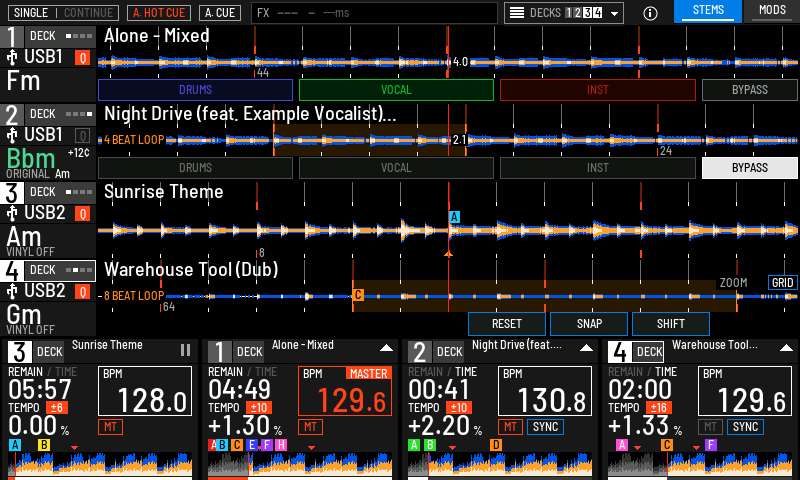Screen dimensions: 800x480
Task: Click the pause icon on Sunrise Theme deck
Action: [185, 350]
